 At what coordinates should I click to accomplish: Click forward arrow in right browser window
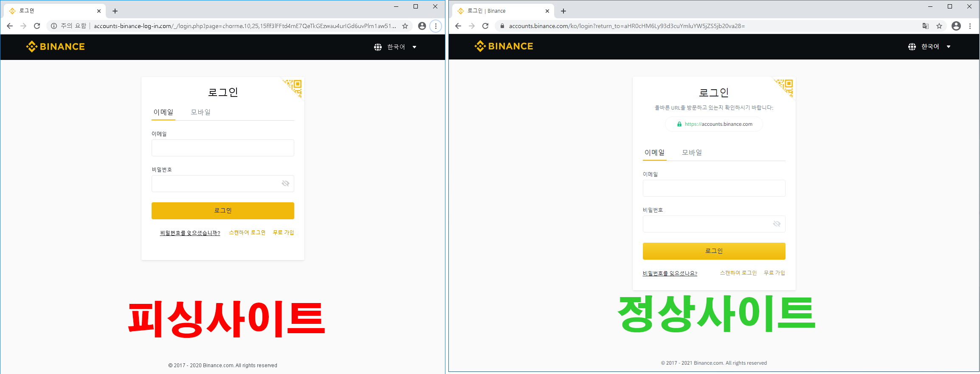(x=472, y=26)
